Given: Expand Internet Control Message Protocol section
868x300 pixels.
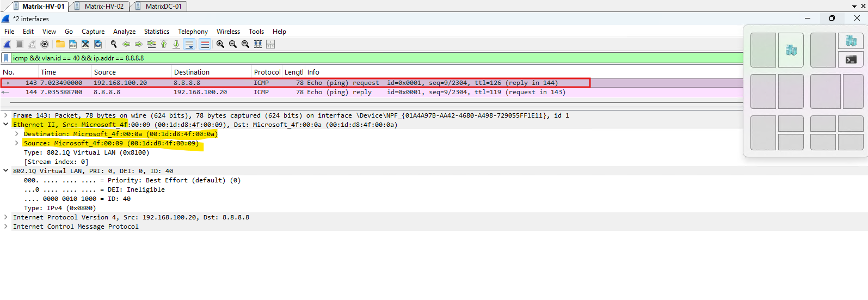Looking at the screenshot, I should click(x=5, y=226).
